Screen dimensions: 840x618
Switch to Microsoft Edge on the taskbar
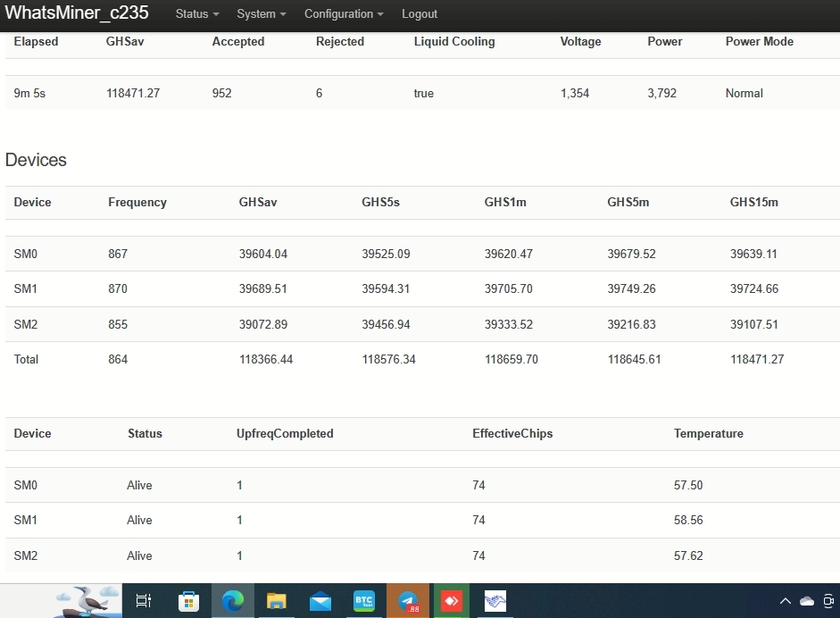click(x=233, y=601)
